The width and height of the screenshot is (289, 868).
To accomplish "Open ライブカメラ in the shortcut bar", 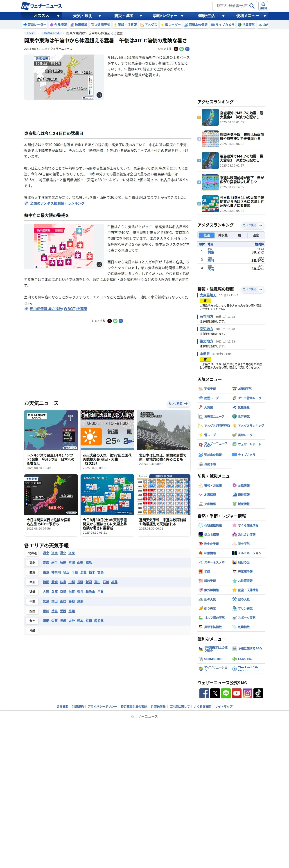I will (223, 25).
